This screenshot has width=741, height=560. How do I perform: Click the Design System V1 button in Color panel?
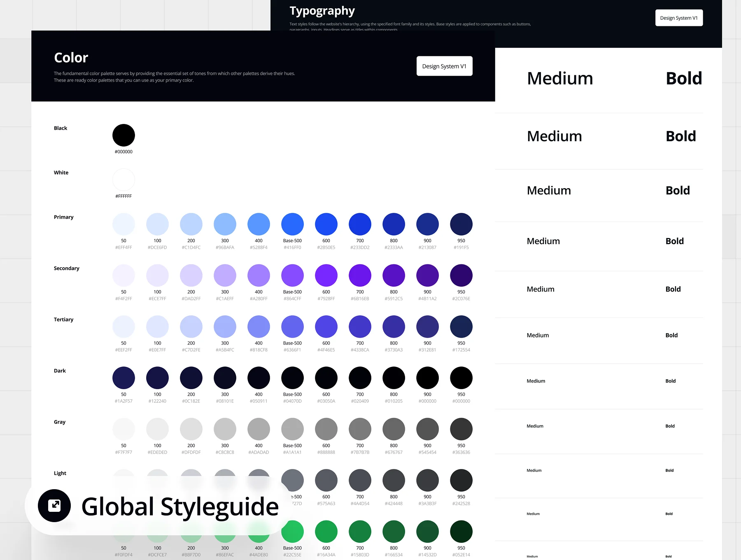(x=444, y=66)
